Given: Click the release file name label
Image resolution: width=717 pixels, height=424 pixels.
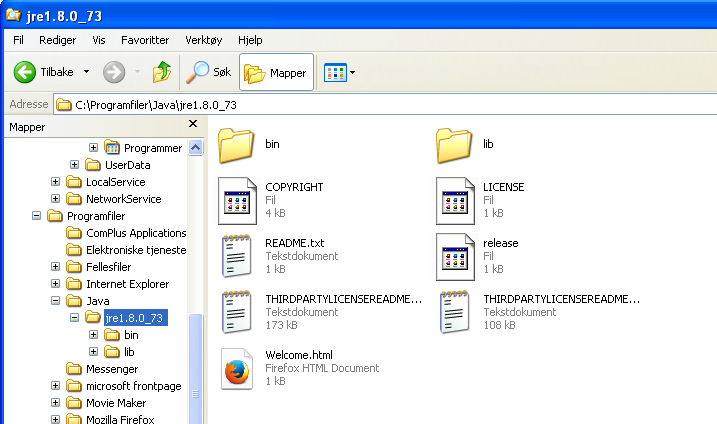Looking at the screenshot, I should tap(501, 243).
